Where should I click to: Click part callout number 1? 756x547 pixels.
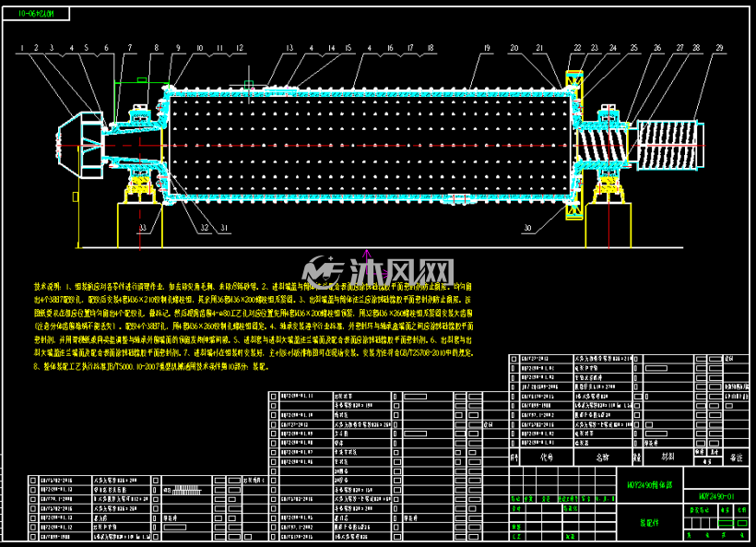pyautogui.click(x=22, y=48)
